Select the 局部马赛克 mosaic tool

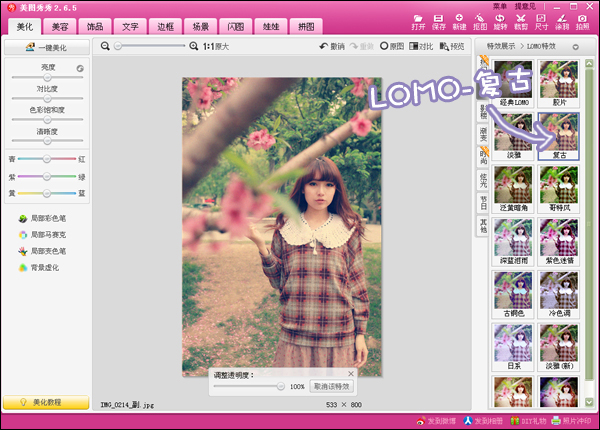pos(44,235)
